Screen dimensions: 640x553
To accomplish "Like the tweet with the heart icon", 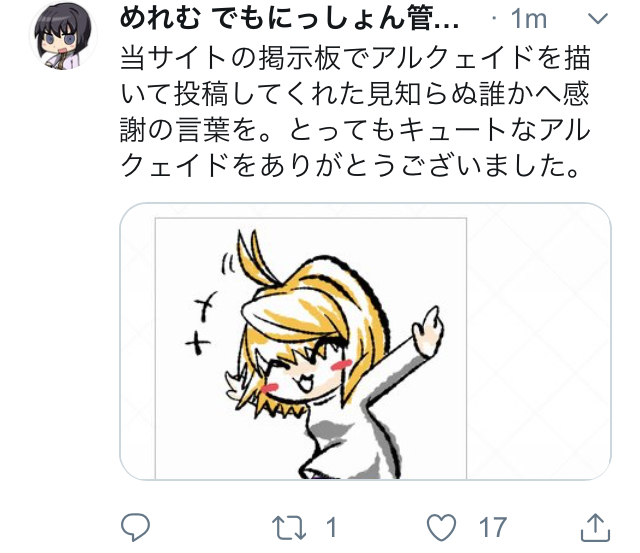I will click(x=442, y=527).
